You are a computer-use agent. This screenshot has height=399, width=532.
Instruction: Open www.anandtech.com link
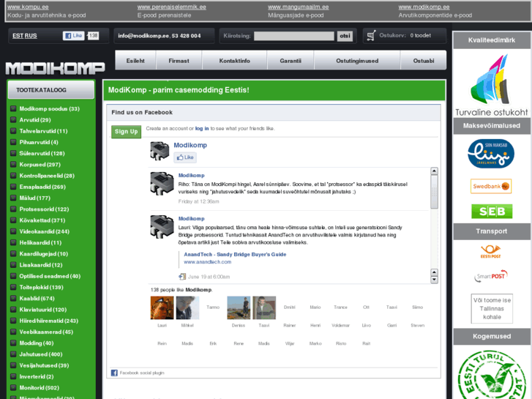tap(207, 262)
